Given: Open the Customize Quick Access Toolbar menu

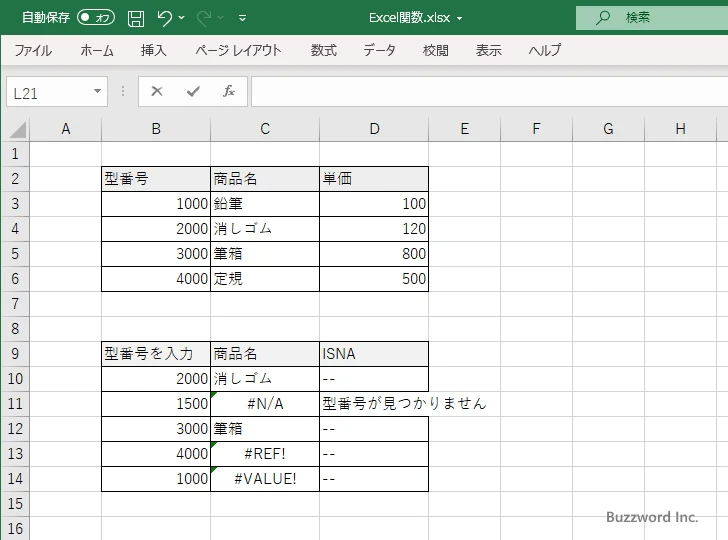Looking at the screenshot, I should pos(242,18).
